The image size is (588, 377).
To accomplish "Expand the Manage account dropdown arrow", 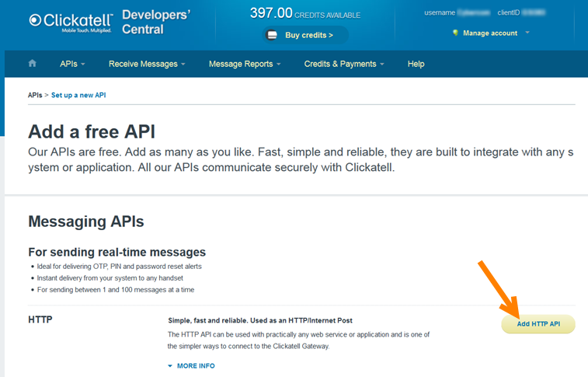I will [x=527, y=33].
